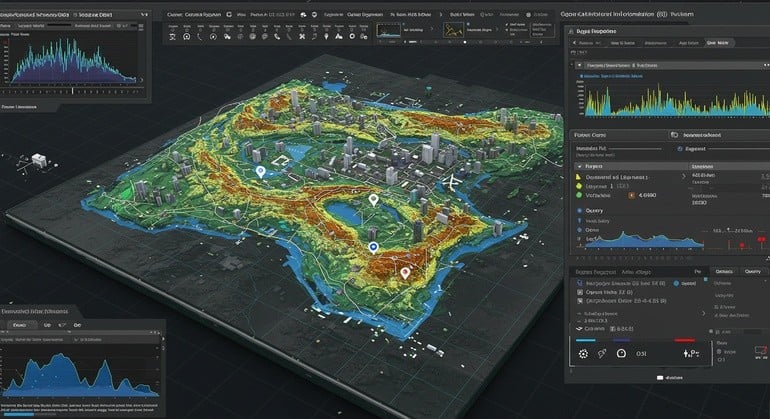Select the blue location pin on the map

(x=371, y=245)
